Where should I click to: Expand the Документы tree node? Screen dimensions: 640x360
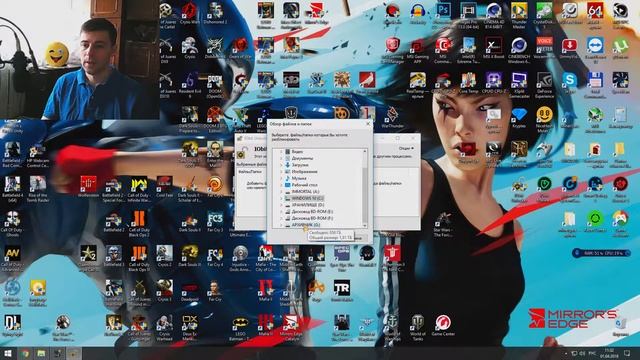[281, 158]
